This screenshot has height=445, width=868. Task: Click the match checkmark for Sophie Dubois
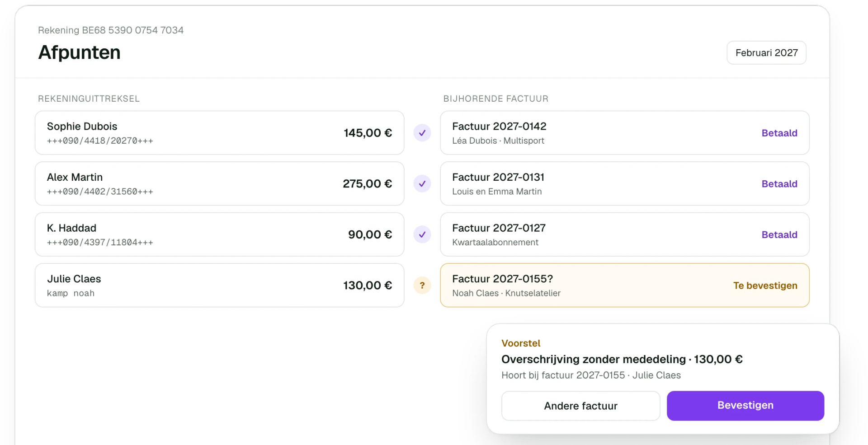pyautogui.click(x=422, y=133)
